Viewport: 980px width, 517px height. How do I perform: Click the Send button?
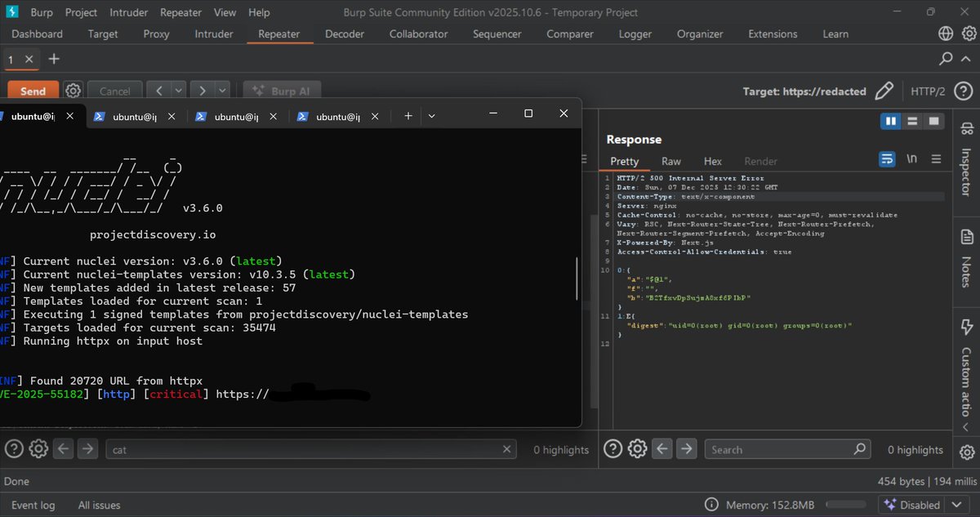coord(33,91)
